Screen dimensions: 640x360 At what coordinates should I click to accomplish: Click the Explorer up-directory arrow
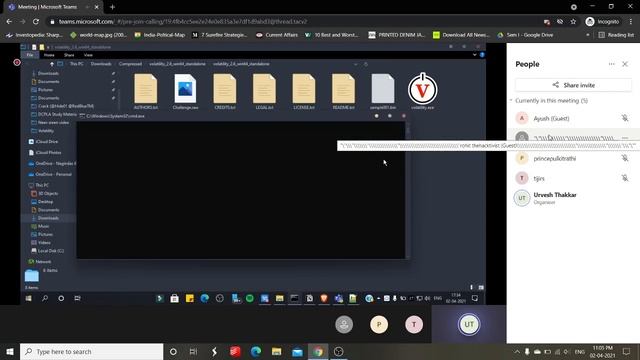click(x=52, y=64)
